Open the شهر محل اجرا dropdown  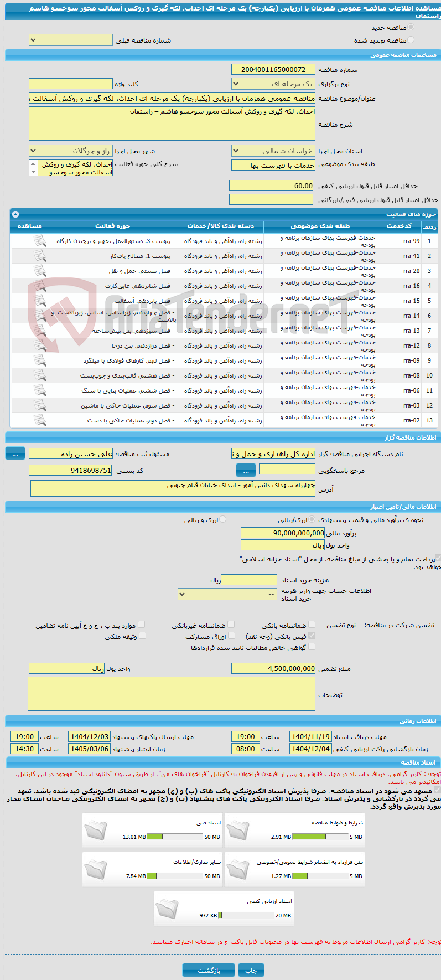click(70, 151)
